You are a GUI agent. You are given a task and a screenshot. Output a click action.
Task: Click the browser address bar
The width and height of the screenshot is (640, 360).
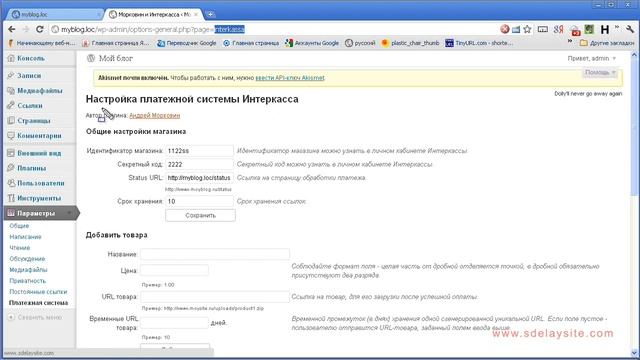(x=273, y=29)
